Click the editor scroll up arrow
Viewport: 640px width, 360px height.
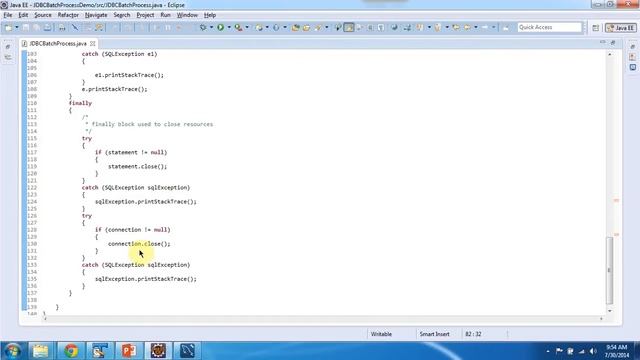coord(609,54)
